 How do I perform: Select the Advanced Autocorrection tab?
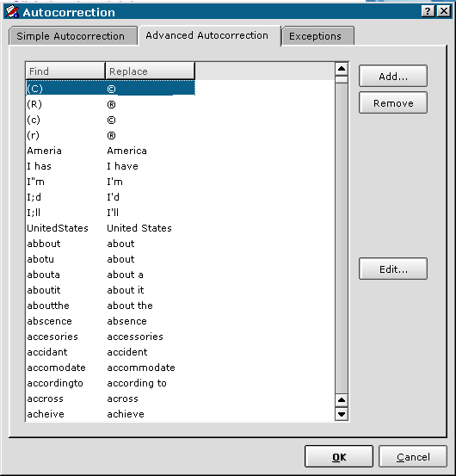click(209, 35)
